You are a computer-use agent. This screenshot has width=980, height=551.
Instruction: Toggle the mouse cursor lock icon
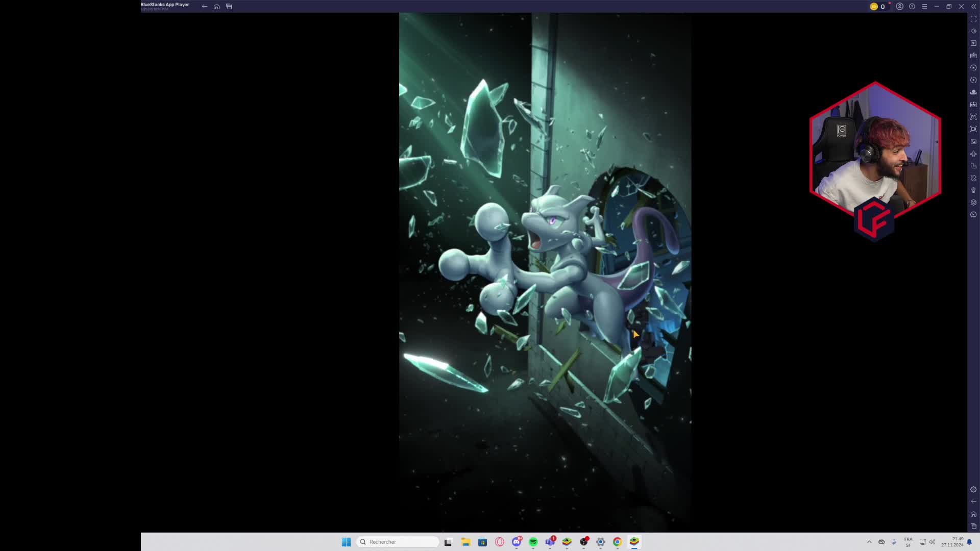(x=973, y=43)
